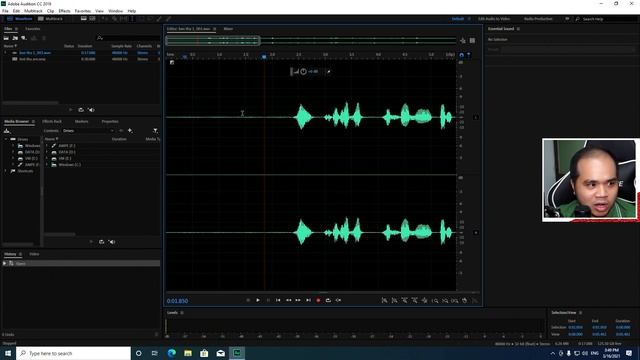640x360 pixels.
Task: Click the current time display 0:01.850
Action: [177, 301]
